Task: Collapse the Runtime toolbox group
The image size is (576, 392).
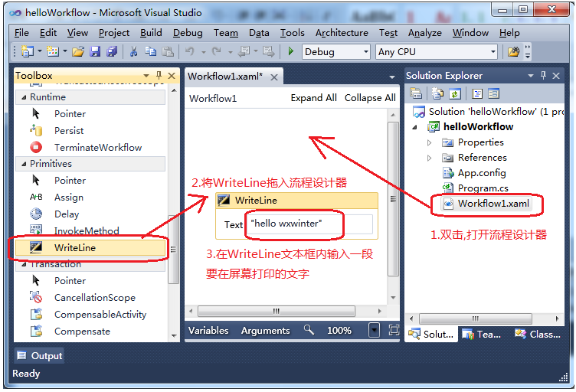Action: [24, 97]
